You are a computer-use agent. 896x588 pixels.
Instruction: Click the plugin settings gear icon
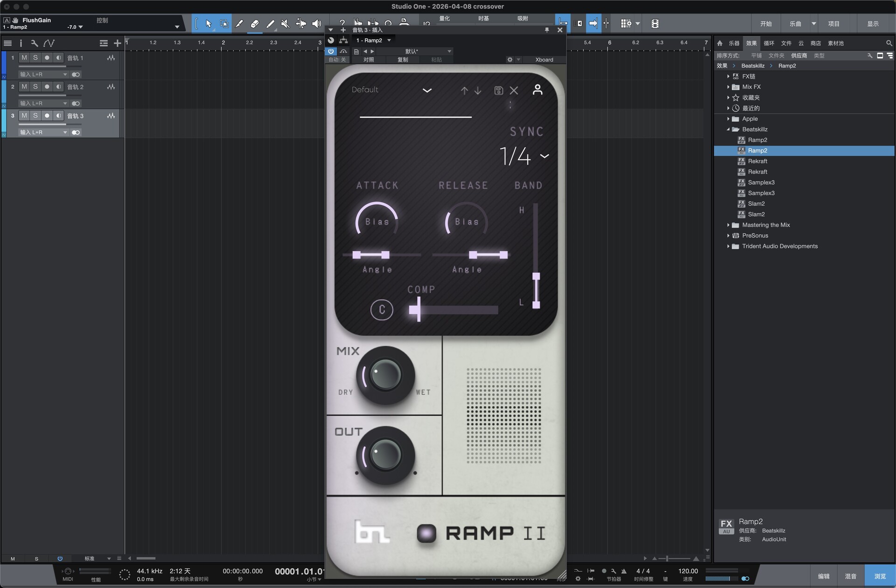pos(510,60)
